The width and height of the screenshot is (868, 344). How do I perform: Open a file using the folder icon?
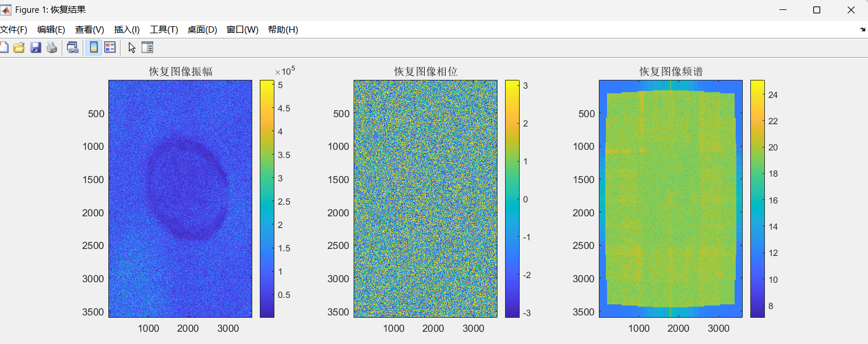point(19,48)
